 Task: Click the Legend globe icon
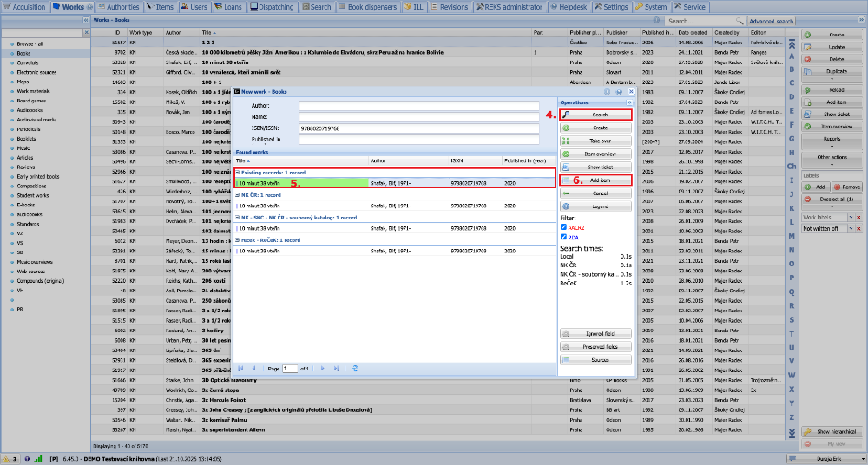566,206
